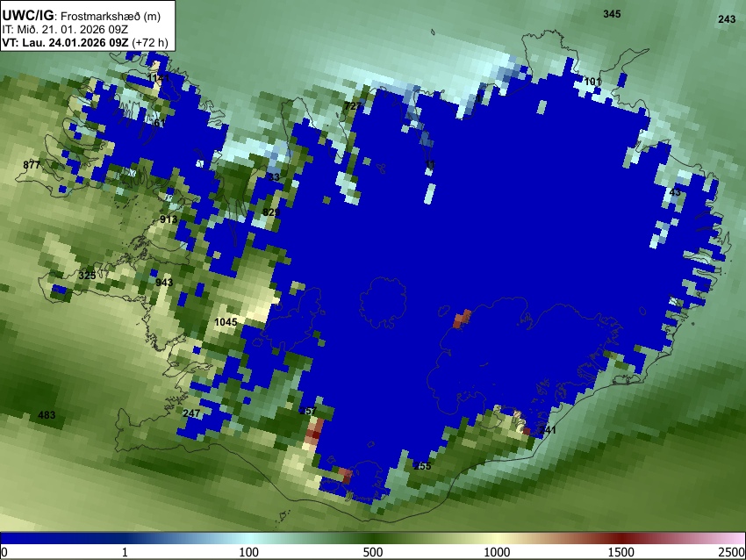Image resolution: width=746 pixels, height=560 pixels.
Task: Click the map title 'UWC/IG: Frostmarkshæð (m)'
Action: click(x=82, y=16)
